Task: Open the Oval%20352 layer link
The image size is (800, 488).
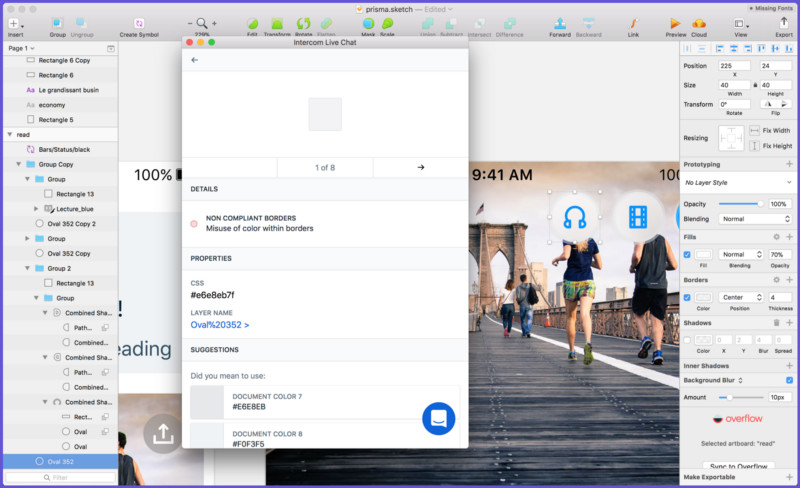Action: (219, 325)
